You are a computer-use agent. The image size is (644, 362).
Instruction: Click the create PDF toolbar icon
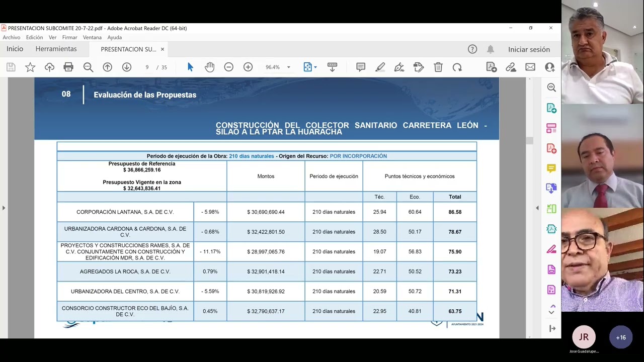tap(492, 67)
